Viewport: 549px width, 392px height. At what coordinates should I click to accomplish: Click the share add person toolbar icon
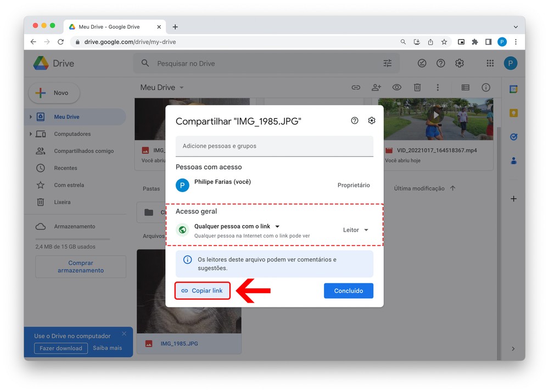(x=377, y=87)
